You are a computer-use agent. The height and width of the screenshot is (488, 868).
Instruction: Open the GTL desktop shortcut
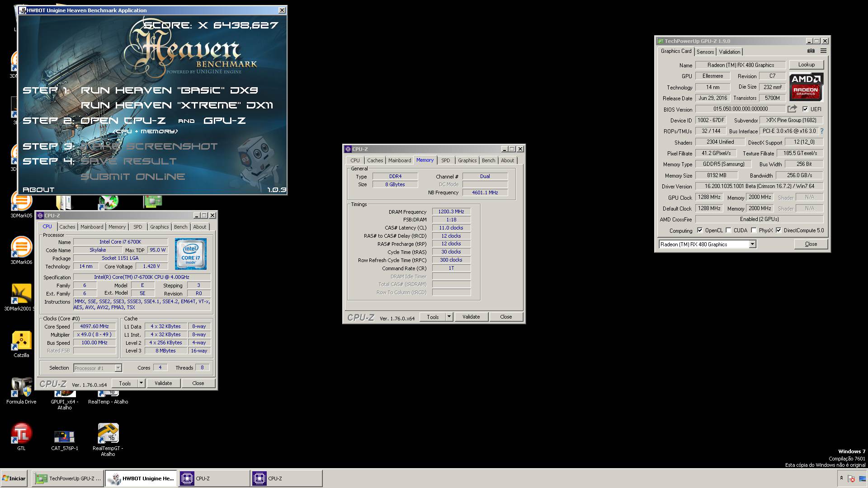pyautogui.click(x=21, y=437)
